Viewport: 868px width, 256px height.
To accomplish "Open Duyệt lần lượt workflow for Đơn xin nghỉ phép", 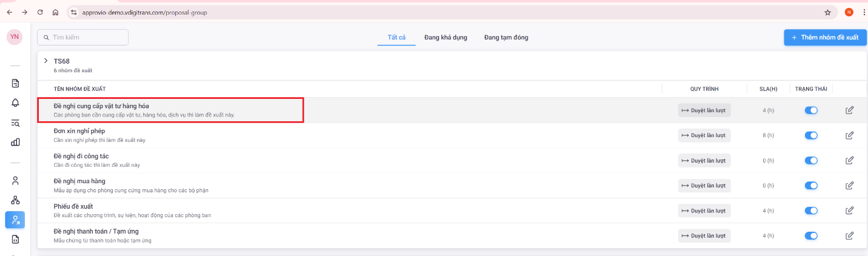I will pyautogui.click(x=704, y=135).
